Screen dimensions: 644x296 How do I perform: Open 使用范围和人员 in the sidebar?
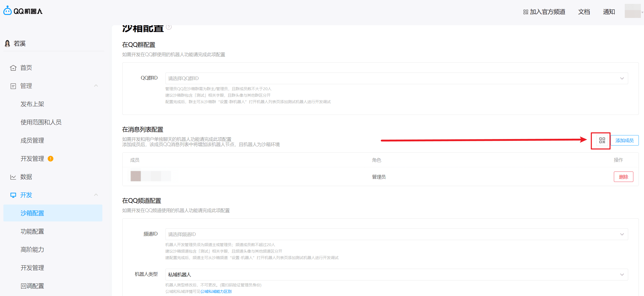point(41,122)
